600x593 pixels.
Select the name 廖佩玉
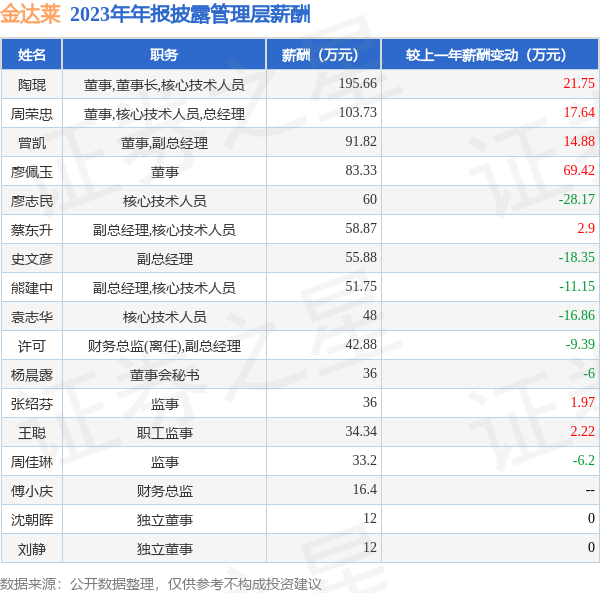coord(32,172)
